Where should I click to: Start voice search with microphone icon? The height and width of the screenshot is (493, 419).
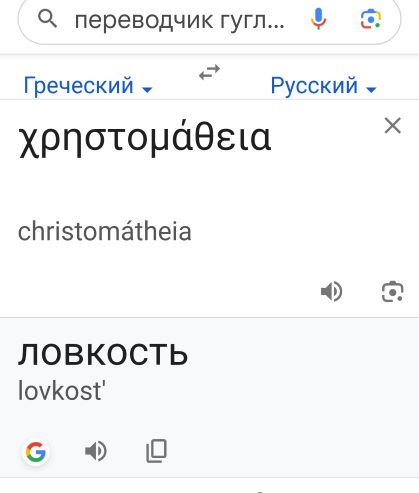tap(318, 19)
